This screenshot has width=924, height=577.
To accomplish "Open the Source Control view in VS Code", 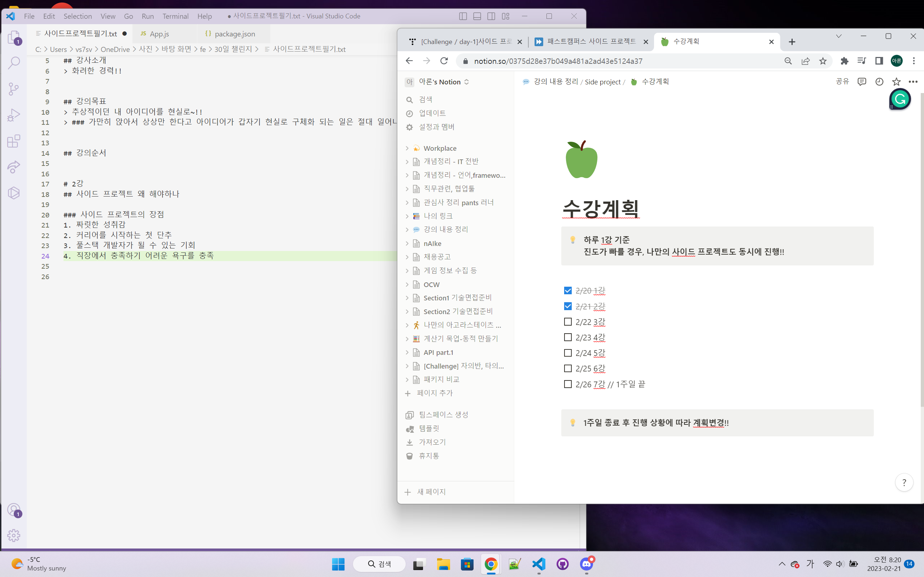I will click(x=14, y=89).
